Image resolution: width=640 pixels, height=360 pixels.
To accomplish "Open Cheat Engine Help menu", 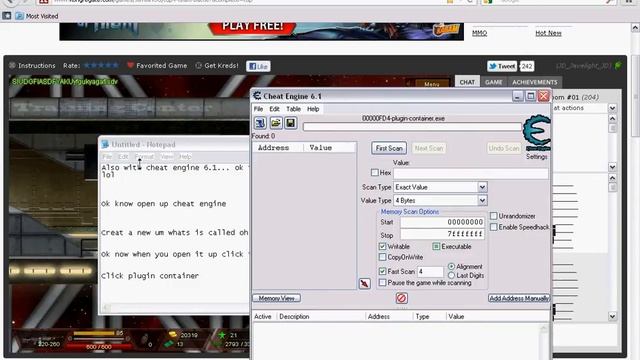I will tap(313, 109).
